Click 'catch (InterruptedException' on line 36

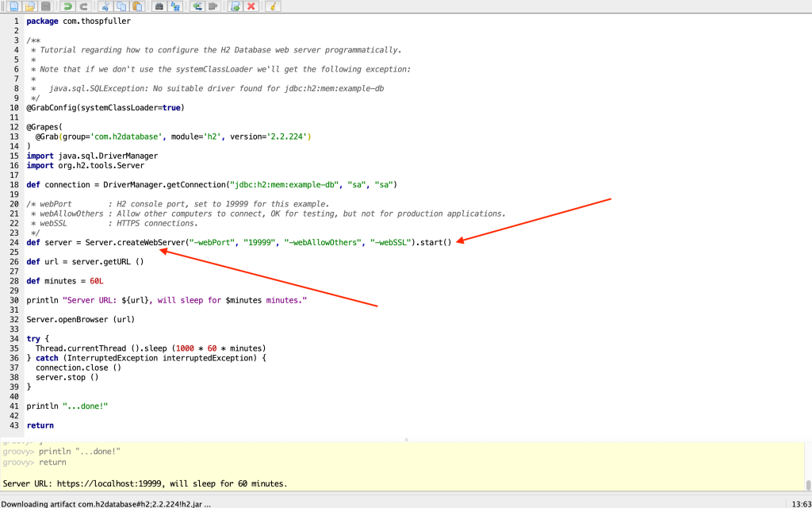[96, 358]
